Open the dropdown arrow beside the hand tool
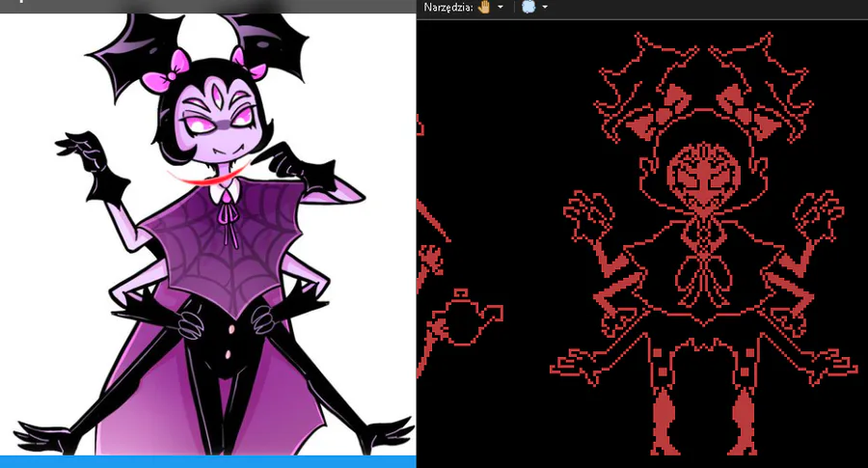 click(501, 7)
